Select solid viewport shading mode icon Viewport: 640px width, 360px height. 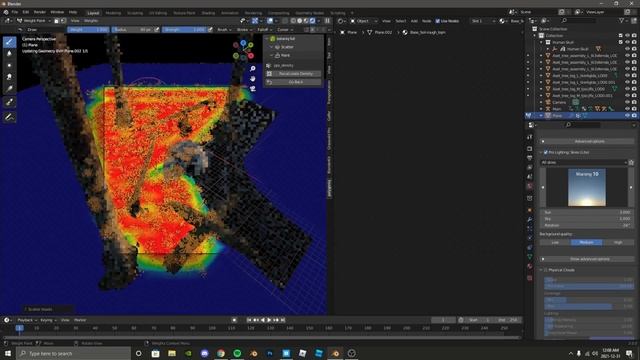tap(300, 20)
